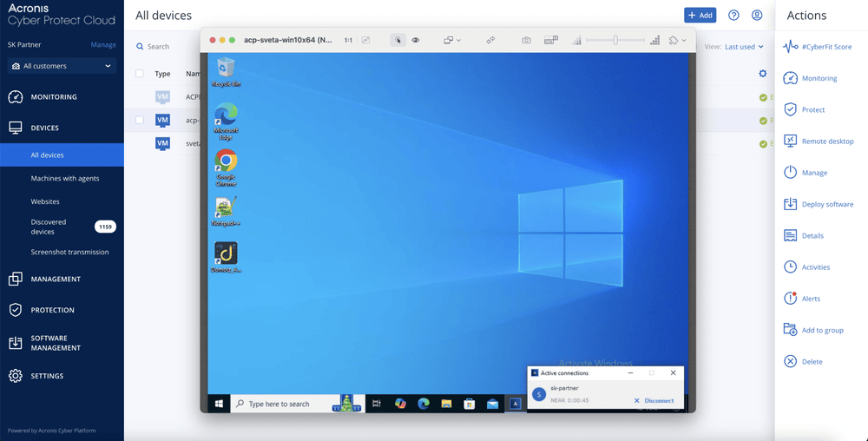Click fit-to-window icon beside 1:1

pyautogui.click(x=366, y=41)
